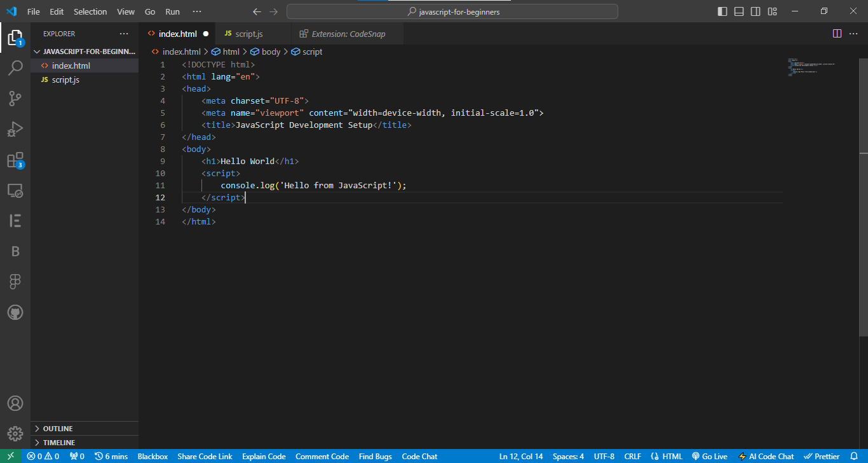
Task: Open the Explorer view in activity bar
Action: tap(15, 37)
